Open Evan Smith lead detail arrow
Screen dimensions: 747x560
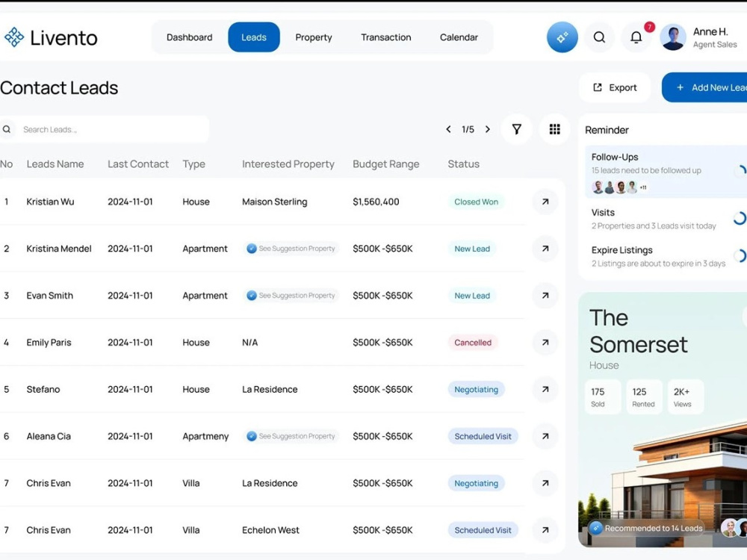(x=545, y=296)
